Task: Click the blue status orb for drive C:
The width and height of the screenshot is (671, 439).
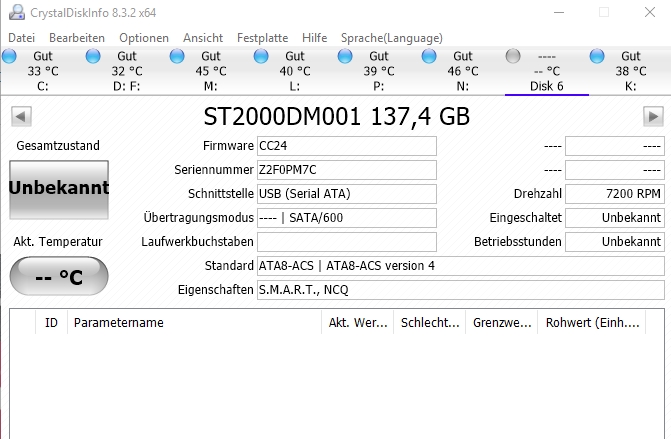Action: 9,56
